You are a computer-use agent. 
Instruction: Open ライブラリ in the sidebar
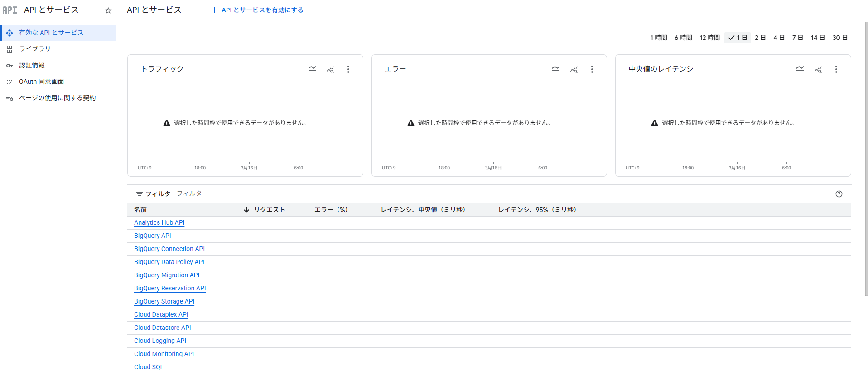[x=35, y=49]
